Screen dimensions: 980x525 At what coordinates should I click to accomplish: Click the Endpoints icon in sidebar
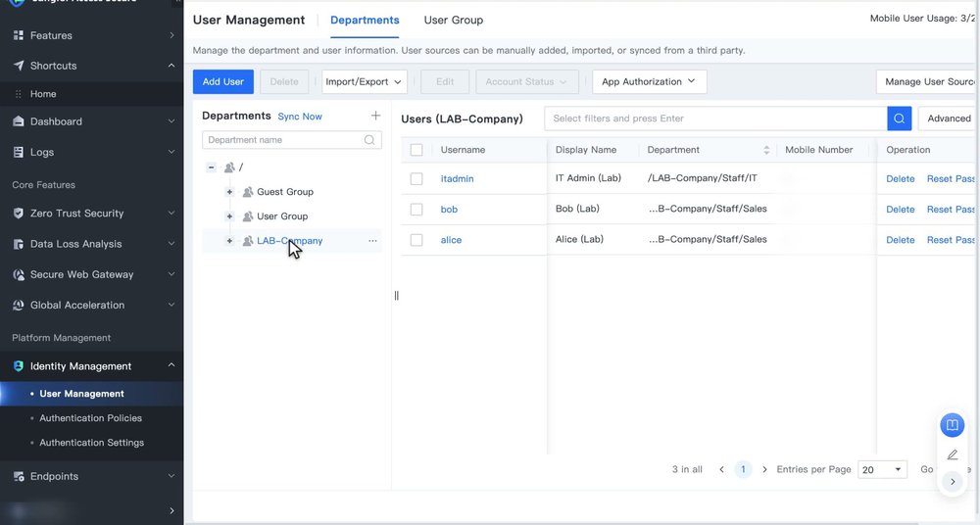tap(18, 476)
